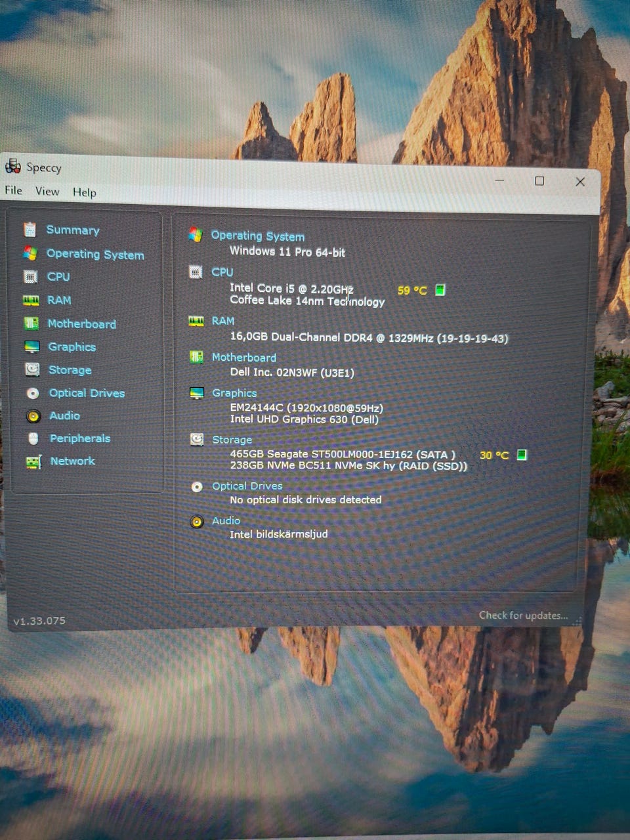Click the storage temperature indicator icon
The width and height of the screenshot is (630, 840).
(522, 455)
